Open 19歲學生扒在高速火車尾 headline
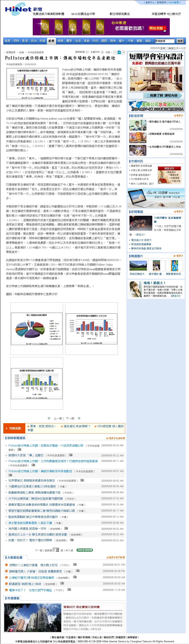189x644 pixels. coord(32,486)
